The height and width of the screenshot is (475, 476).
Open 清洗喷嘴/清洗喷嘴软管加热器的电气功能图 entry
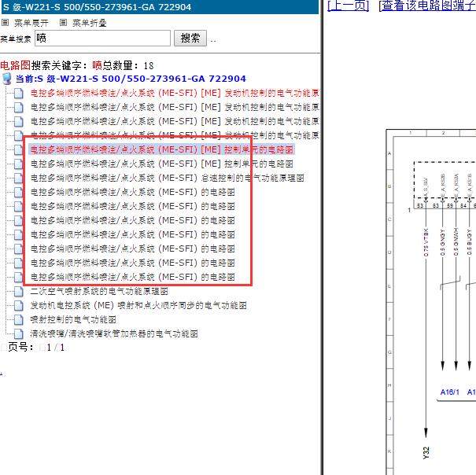coord(114,334)
